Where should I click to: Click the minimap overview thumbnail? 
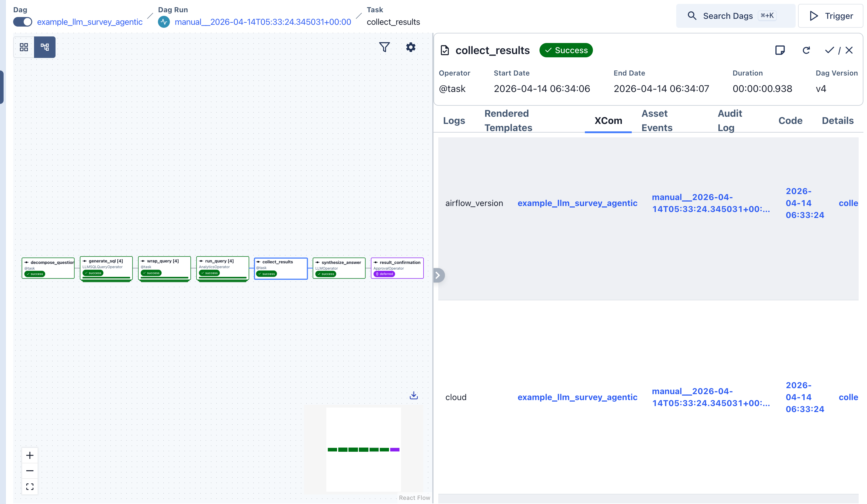pos(363,449)
